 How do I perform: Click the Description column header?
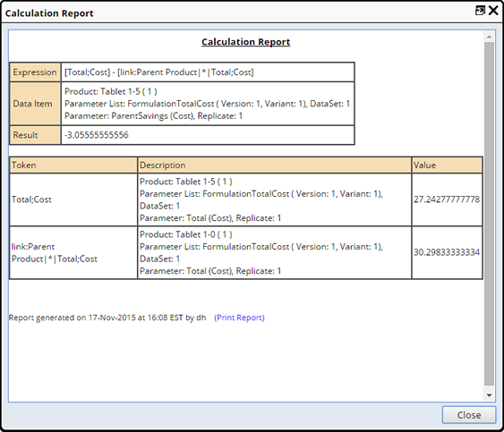(275, 165)
